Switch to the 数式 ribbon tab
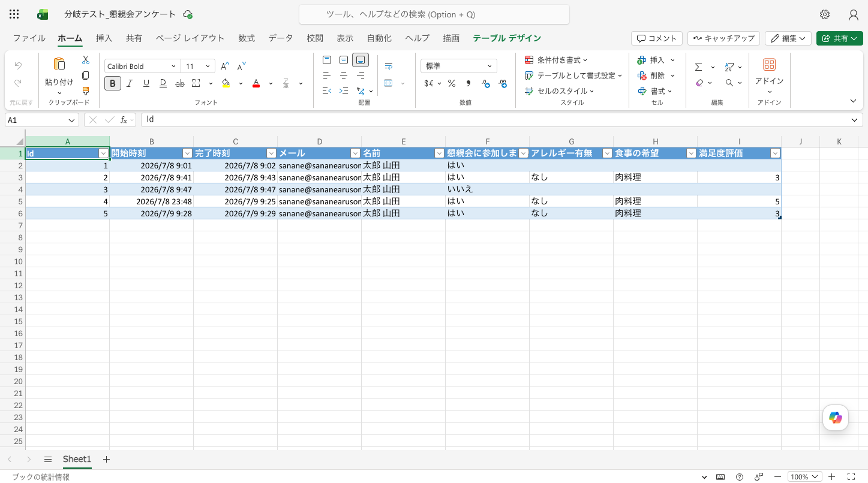 (x=247, y=38)
